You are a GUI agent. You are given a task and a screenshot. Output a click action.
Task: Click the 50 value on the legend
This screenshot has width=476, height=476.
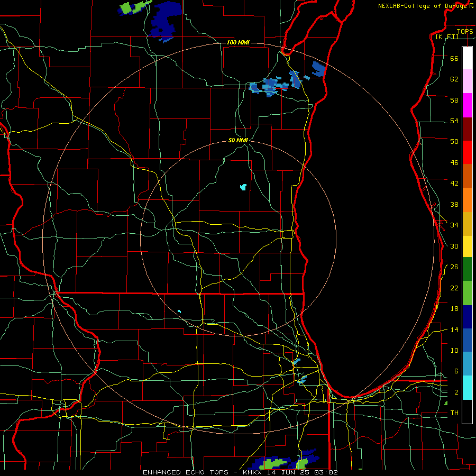454,141
